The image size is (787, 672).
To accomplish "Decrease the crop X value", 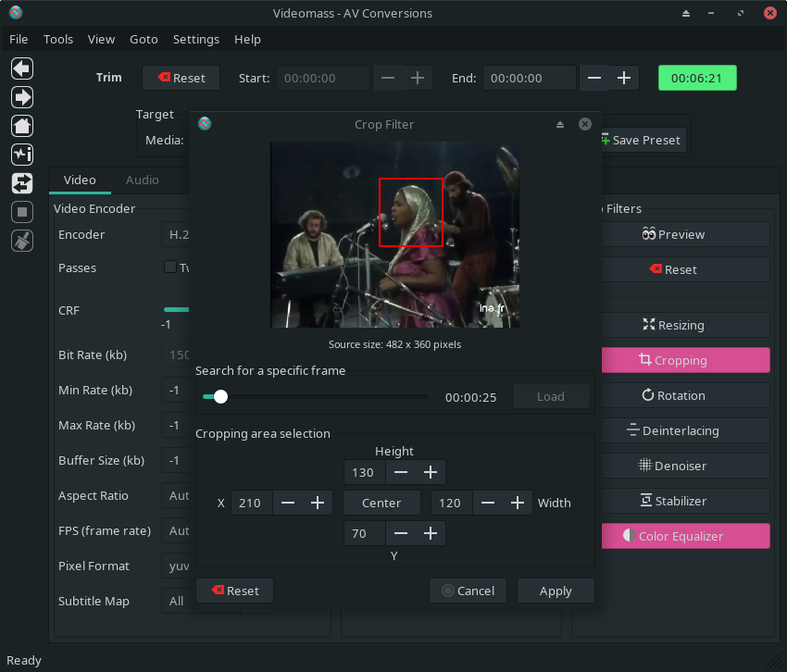I will (288, 503).
